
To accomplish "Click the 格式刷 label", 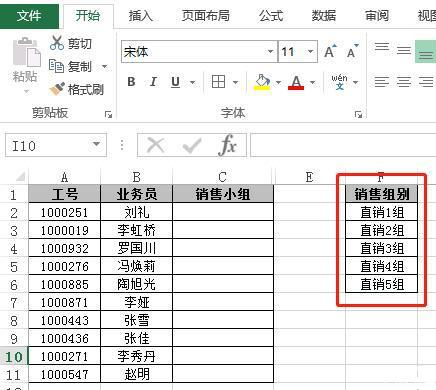I will [x=86, y=89].
